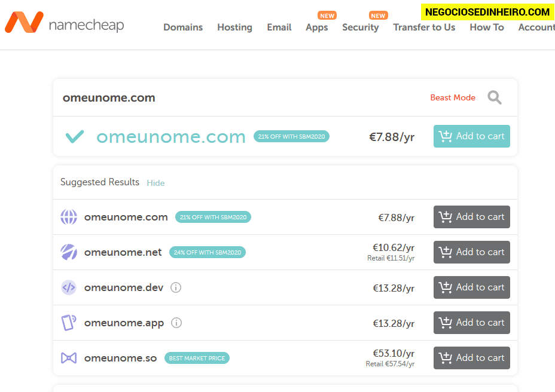The height and width of the screenshot is (392, 555).
Task: Click the green checkmark beside omeunome.com
Action: (75, 137)
